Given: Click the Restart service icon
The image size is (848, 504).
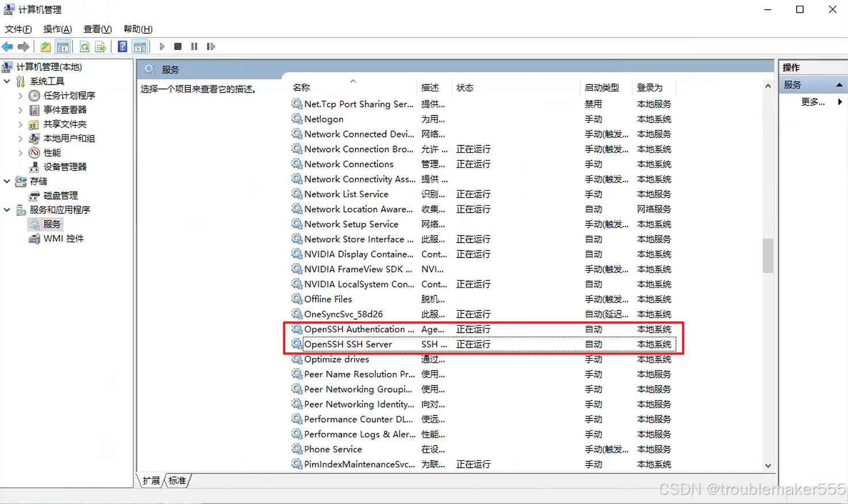Looking at the screenshot, I should point(211,47).
